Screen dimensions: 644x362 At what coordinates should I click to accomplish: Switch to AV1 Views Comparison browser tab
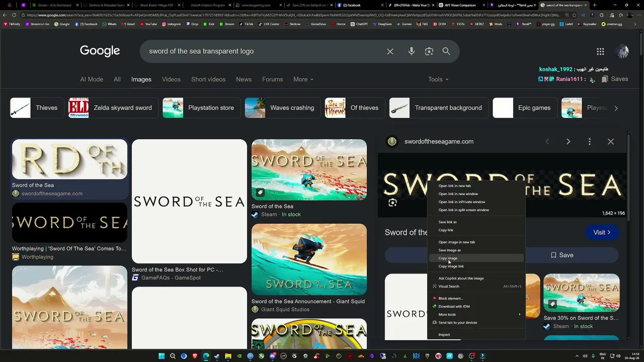coord(462,5)
